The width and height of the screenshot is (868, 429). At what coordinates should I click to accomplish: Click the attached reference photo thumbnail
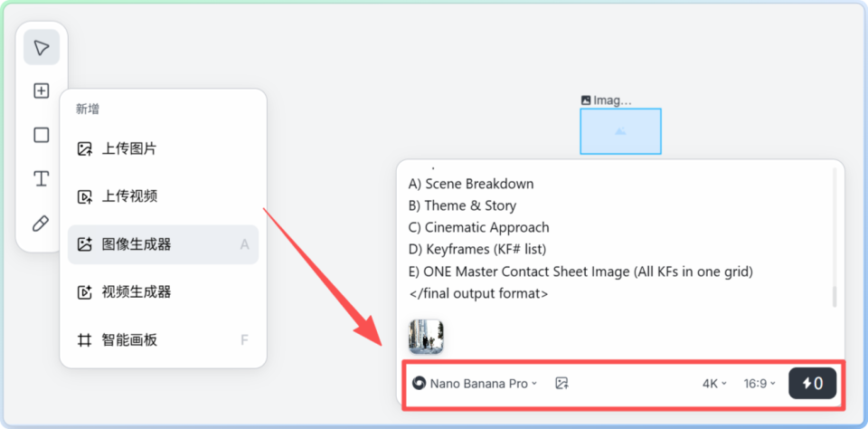(426, 336)
